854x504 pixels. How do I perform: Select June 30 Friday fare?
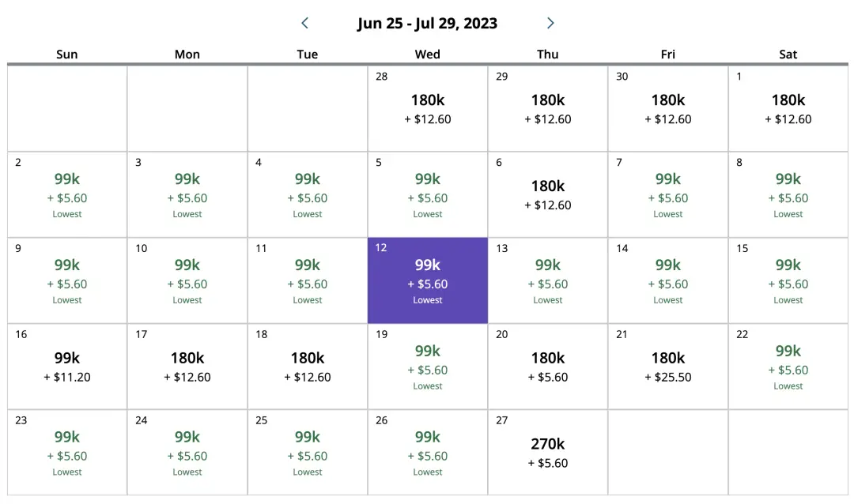668,108
